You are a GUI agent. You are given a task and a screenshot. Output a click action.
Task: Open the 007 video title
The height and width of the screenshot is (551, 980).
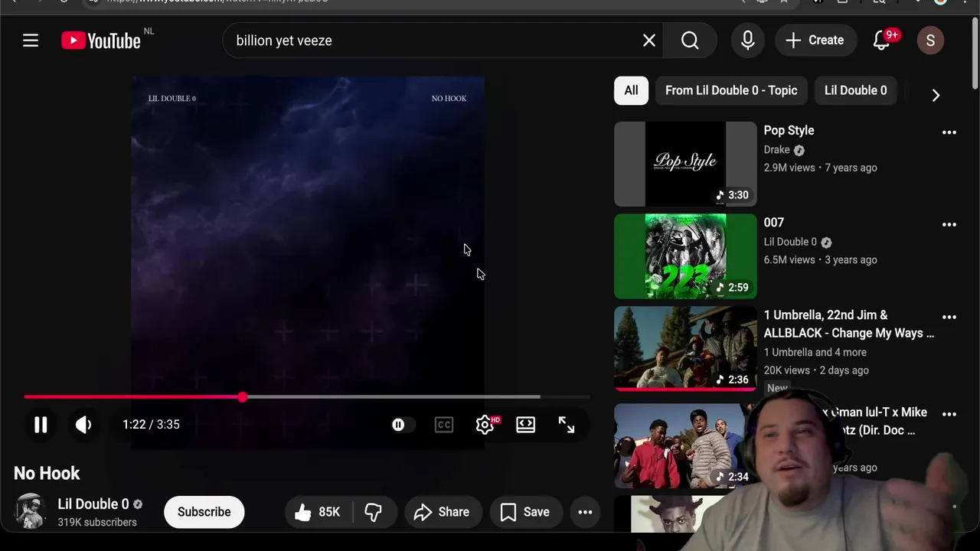774,223
